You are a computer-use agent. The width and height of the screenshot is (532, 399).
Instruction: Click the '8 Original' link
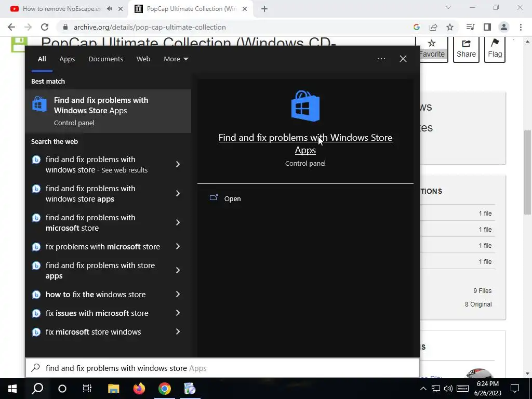478,304
